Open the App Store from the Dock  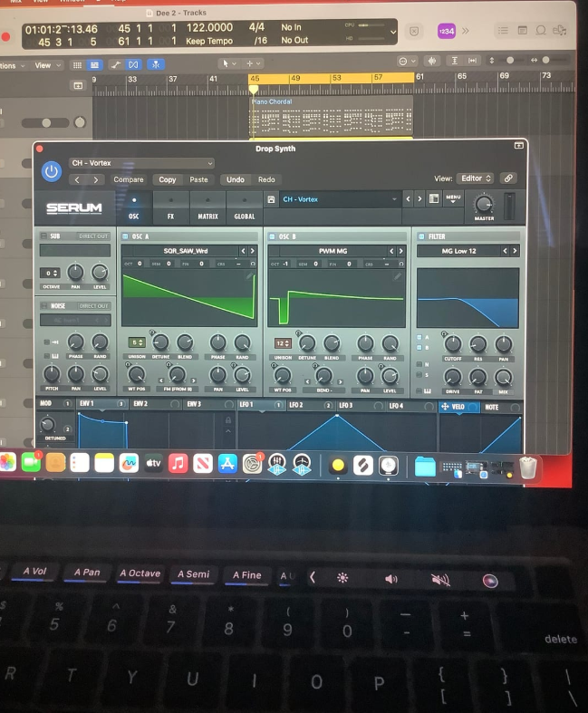tap(227, 464)
